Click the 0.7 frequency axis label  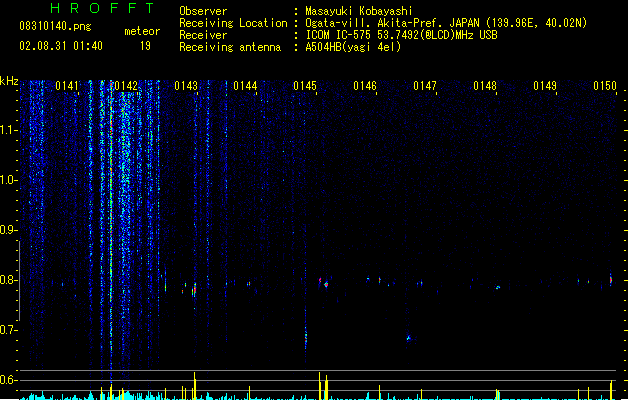(x=8, y=330)
